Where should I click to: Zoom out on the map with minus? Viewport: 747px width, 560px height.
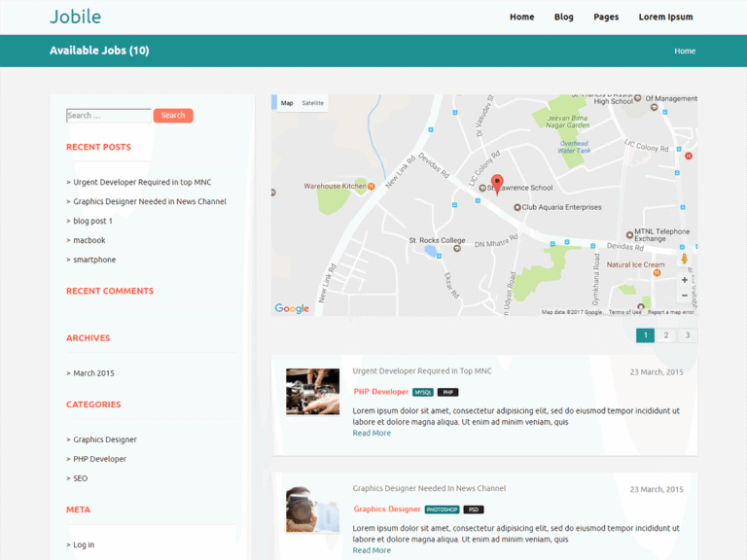(x=685, y=296)
